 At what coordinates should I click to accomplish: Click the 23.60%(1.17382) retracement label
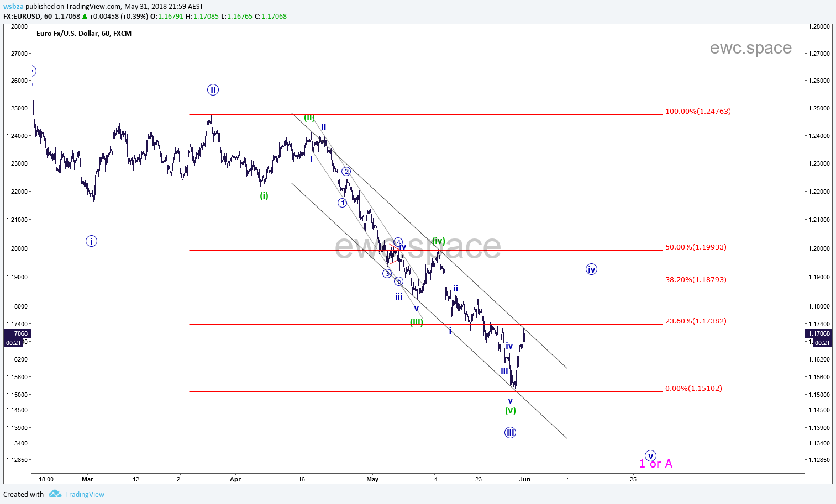(x=696, y=321)
